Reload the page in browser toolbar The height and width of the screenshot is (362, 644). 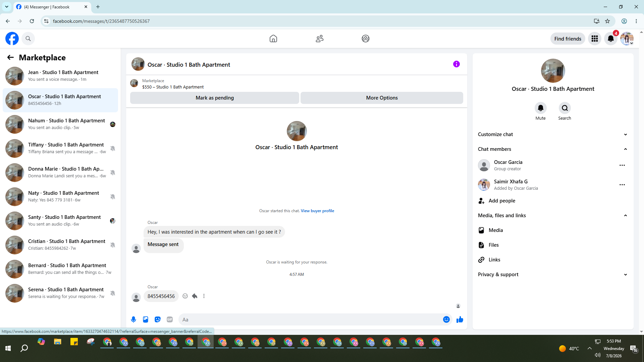pos(32,21)
